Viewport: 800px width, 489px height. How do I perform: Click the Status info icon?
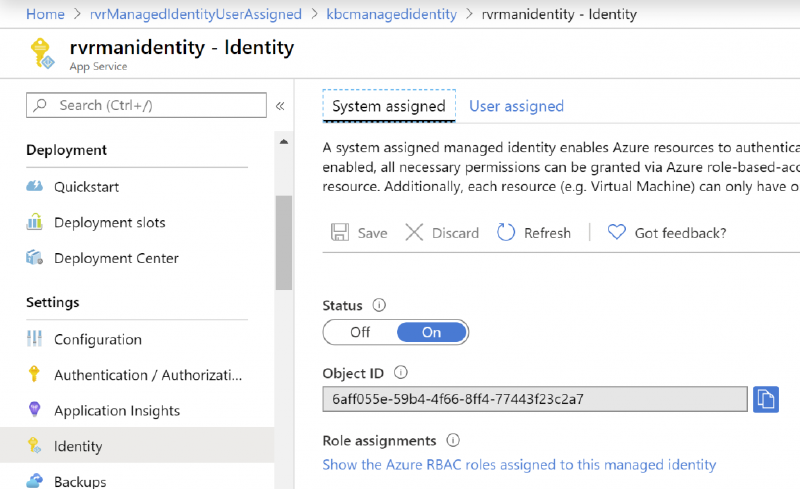click(379, 306)
